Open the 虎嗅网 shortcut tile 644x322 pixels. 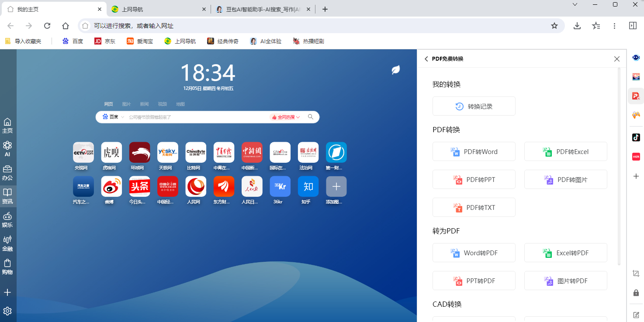pyautogui.click(x=111, y=152)
